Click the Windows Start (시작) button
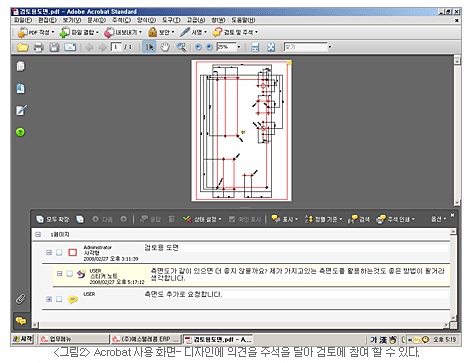470x363 pixels. 23,339
